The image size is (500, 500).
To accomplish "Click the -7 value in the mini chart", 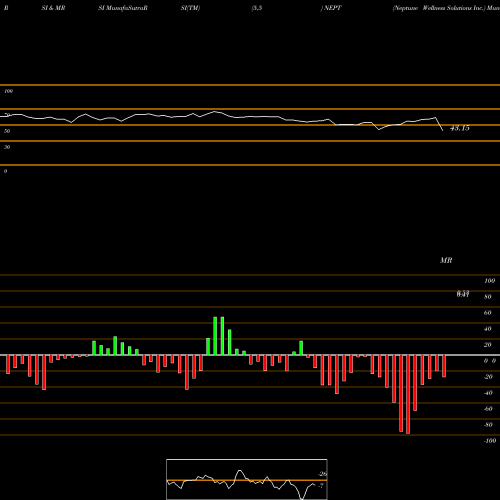I will [321, 486].
